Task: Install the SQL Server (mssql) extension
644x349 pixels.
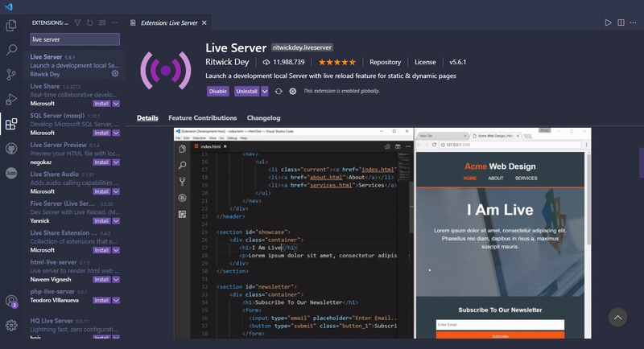Action: 101,133
